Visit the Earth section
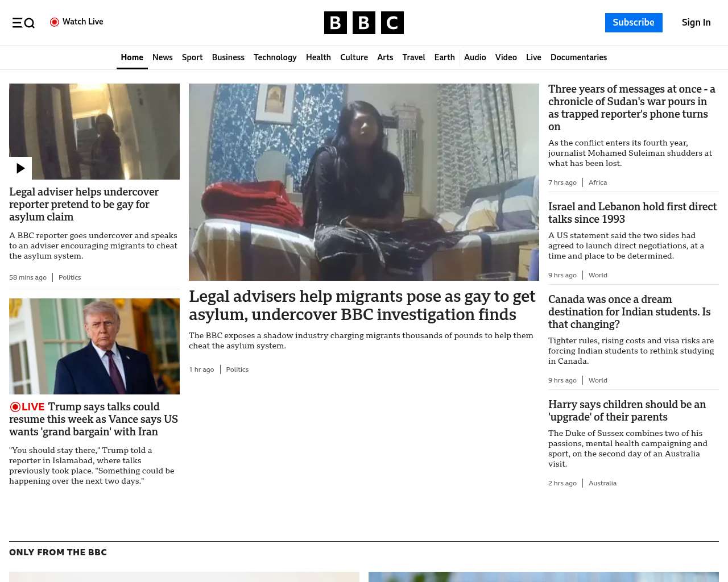This screenshot has width=728, height=582. pyautogui.click(x=444, y=57)
